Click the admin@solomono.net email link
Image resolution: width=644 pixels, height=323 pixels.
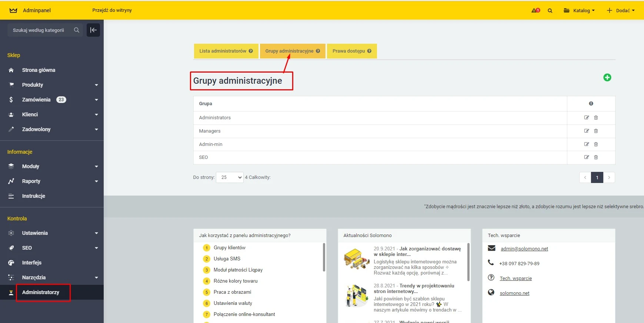(524, 249)
